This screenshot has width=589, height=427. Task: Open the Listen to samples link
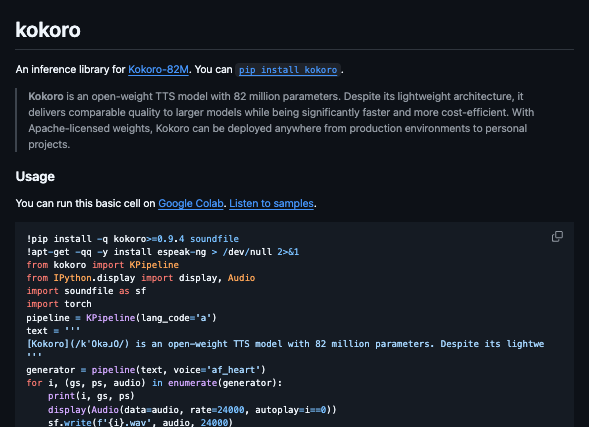tap(271, 204)
